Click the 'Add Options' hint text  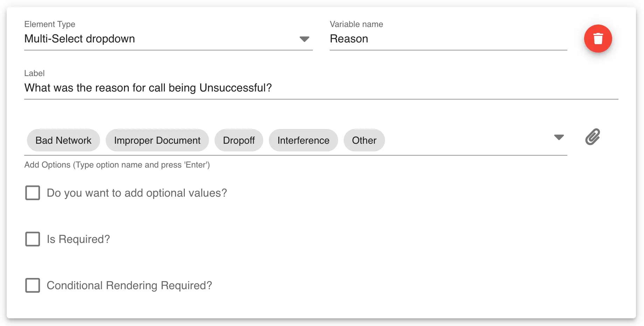tap(117, 165)
